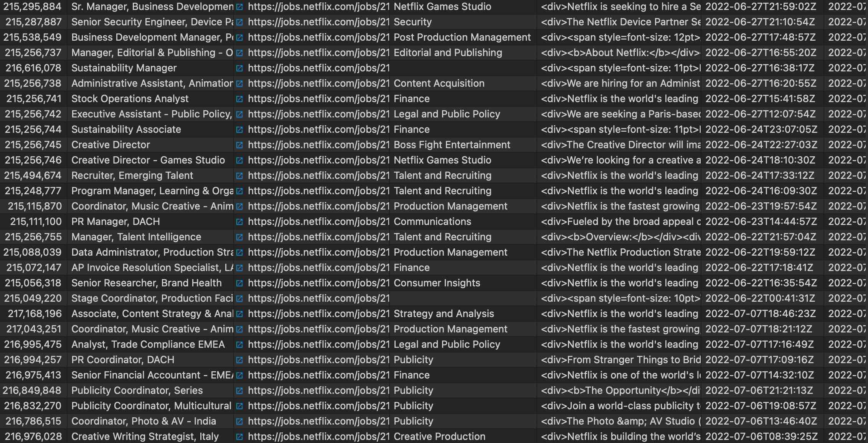
Task: Open external link icon for Sustainability Manager row
Action: [239, 68]
